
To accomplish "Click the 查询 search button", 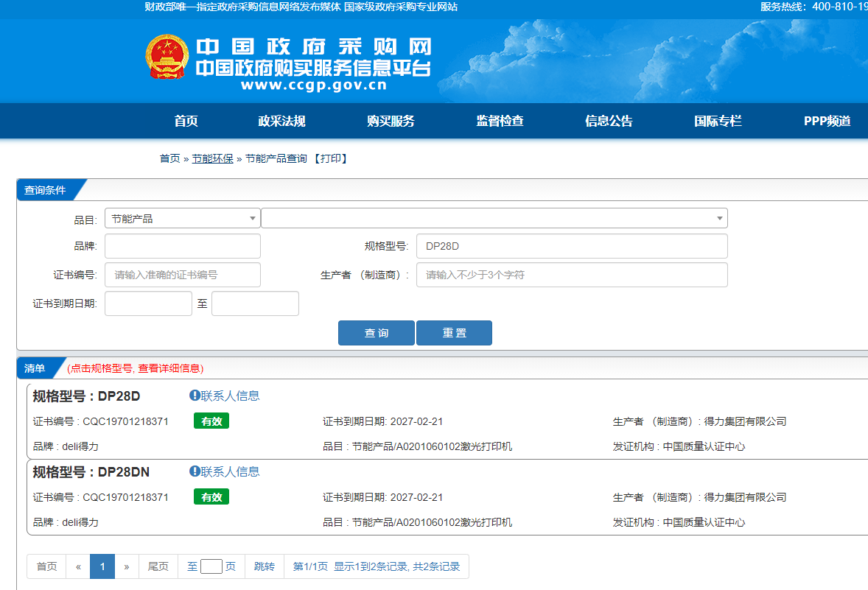I will (377, 333).
